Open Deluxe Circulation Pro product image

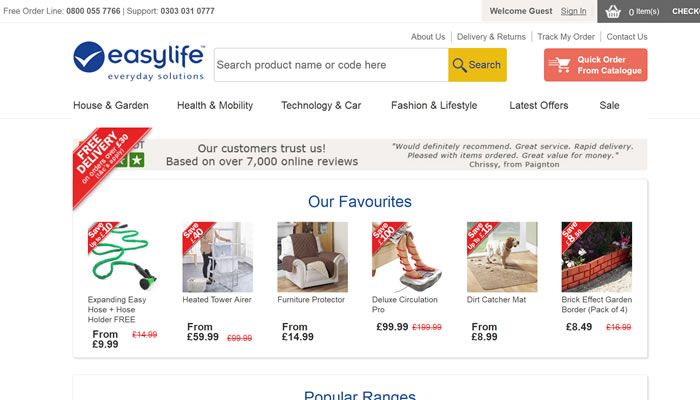407,256
